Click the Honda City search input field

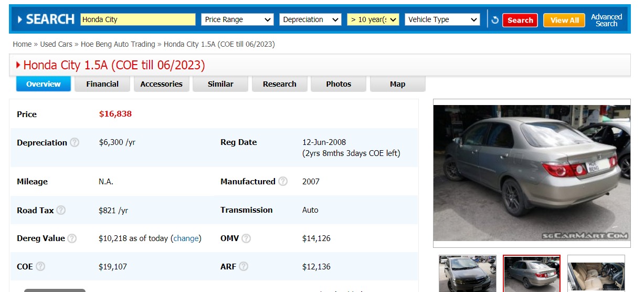click(138, 19)
